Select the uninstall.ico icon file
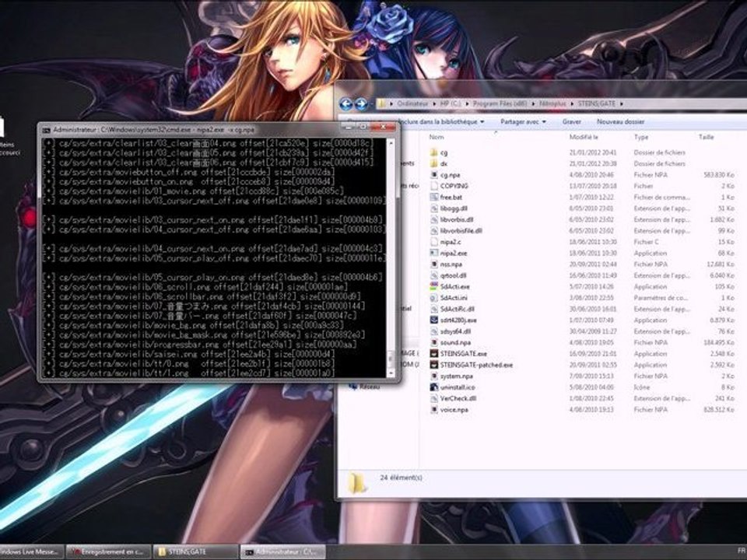Image resolution: width=747 pixels, height=560 pixels. [x=434, y=387]
